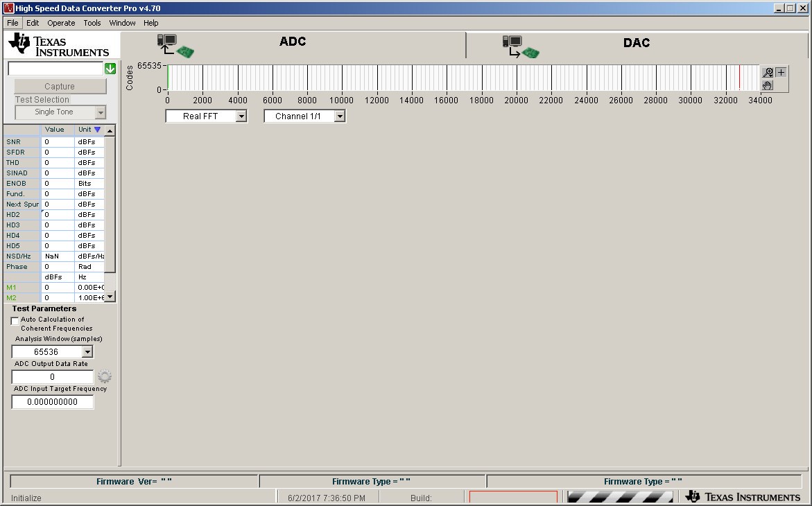
Task: Click the Initialize status text
Action: [x=26, y=498]
